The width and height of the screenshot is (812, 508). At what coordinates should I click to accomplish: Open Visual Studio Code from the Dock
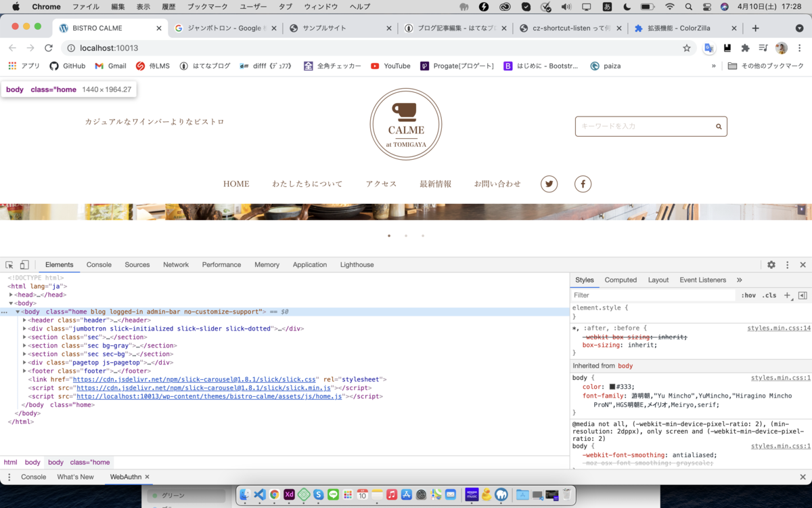coord(259,495)
